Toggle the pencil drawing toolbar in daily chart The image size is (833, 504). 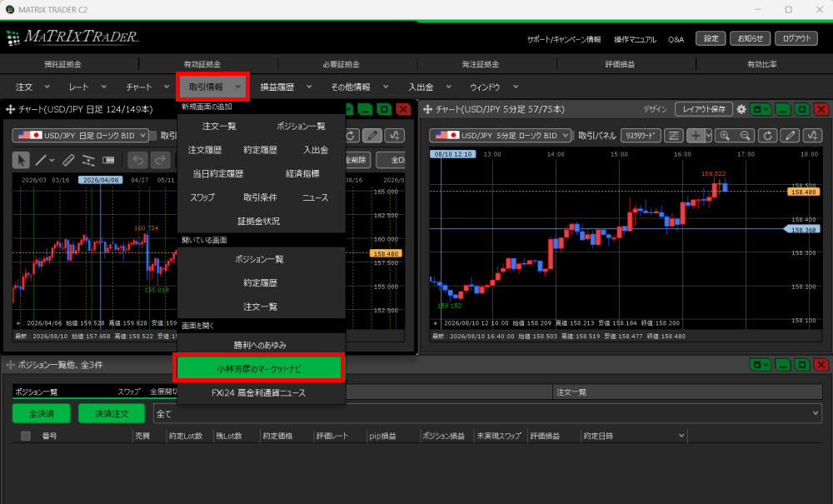click(372, 136)
